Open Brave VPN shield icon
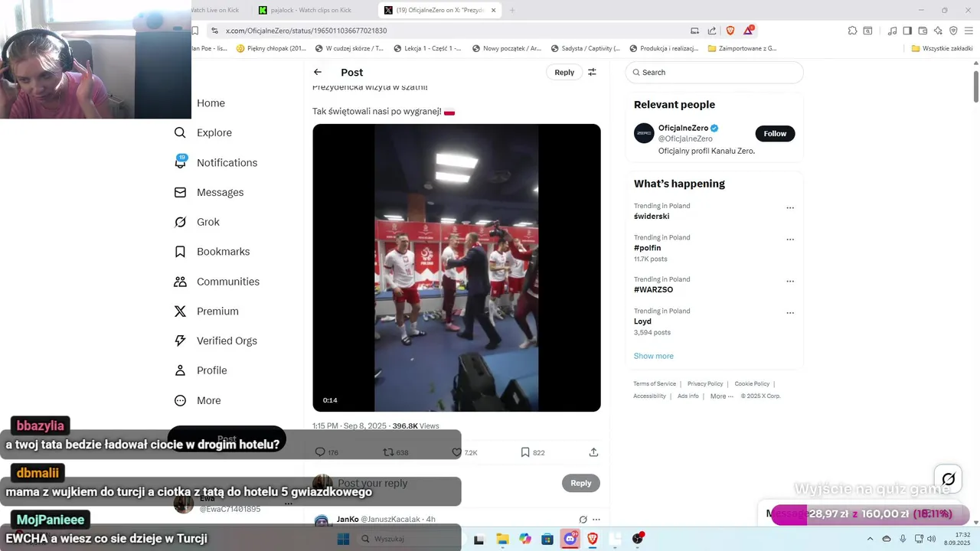 pyautogui.click(x=953, y=31)
